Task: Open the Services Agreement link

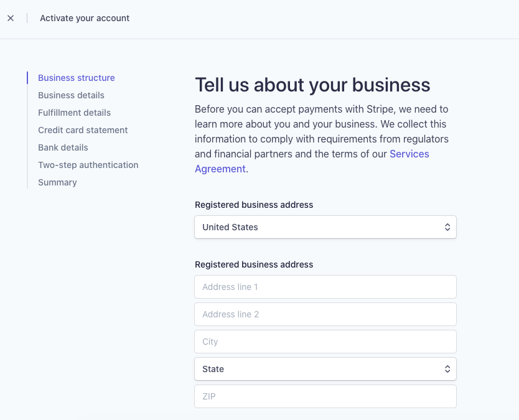Action: 409,154
